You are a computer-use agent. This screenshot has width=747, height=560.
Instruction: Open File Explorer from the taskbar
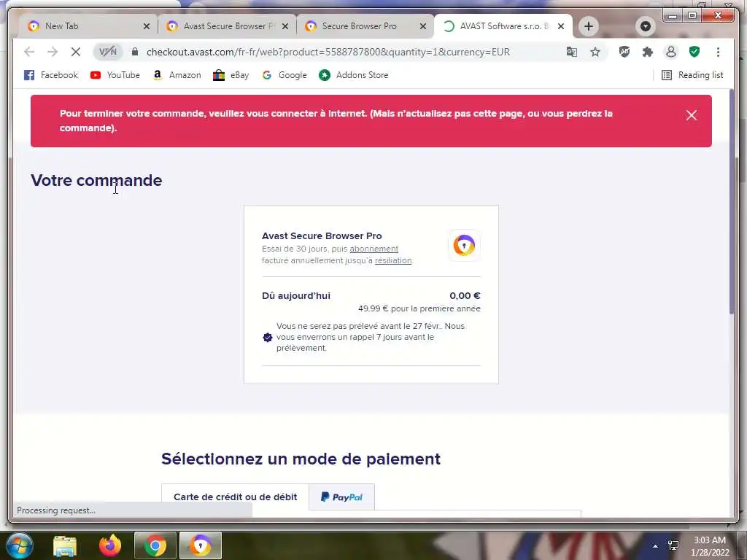click(x=65, y=545)
